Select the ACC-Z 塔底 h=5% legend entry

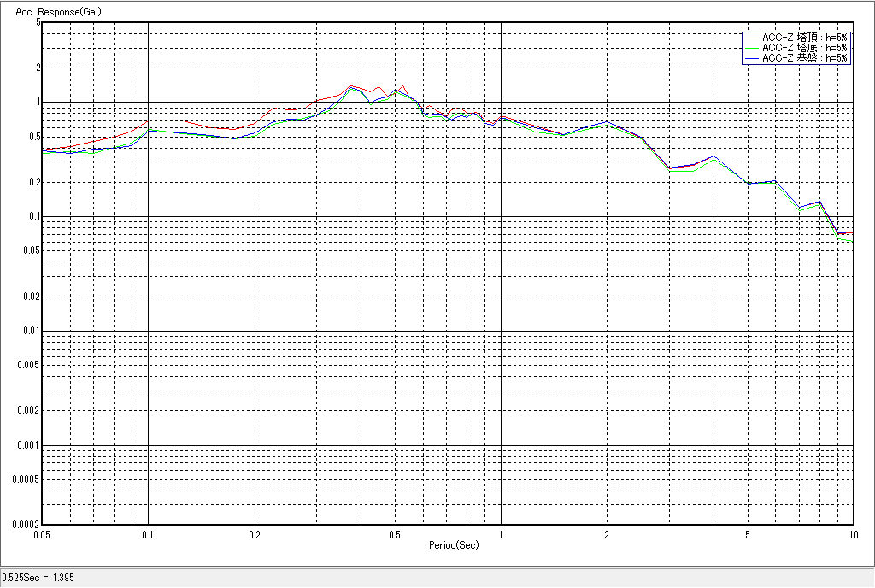[x=804, y=48]
